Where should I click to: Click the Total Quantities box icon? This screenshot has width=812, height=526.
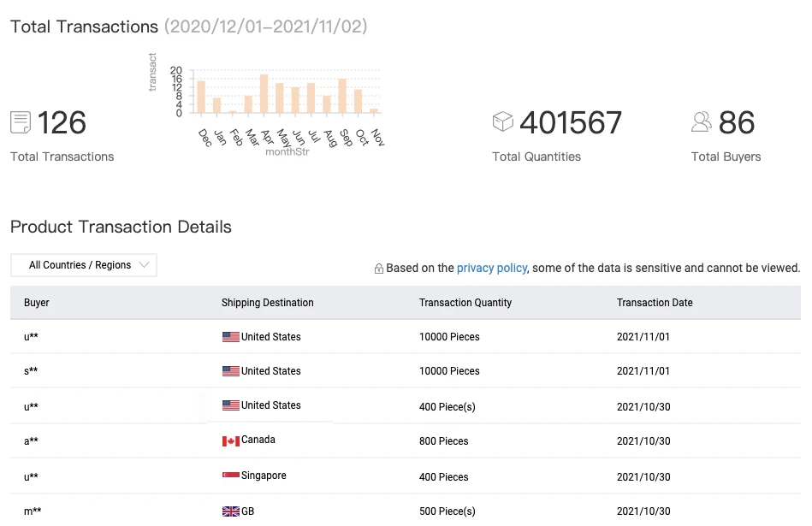502,122
